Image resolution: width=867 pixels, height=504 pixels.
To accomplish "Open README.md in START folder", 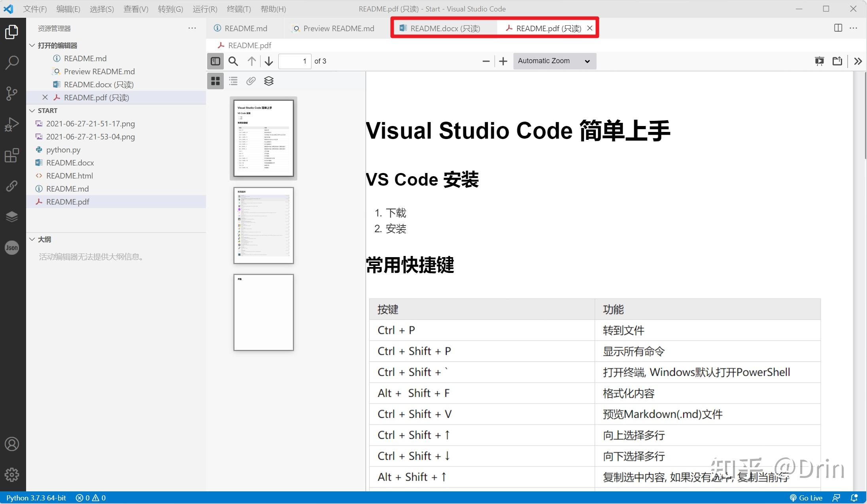I will tap(116, 189).
